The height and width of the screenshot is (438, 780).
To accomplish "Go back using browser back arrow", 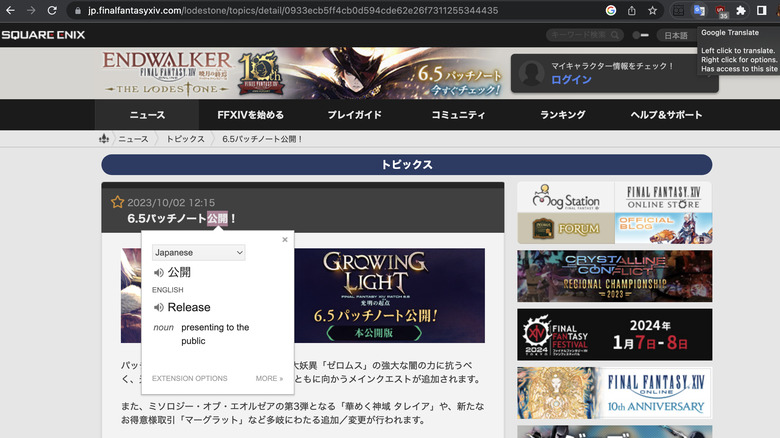I will pyautogui.click(x=10, y=10).
